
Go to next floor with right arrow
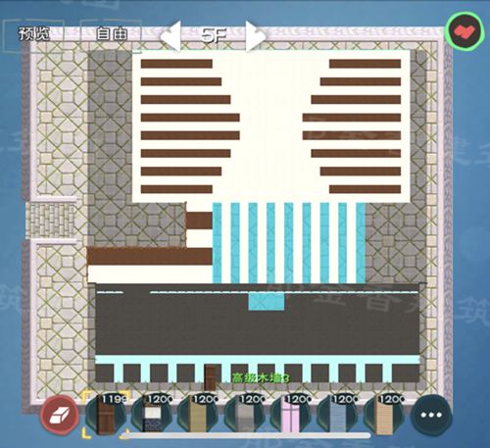[x=255, y=36]
